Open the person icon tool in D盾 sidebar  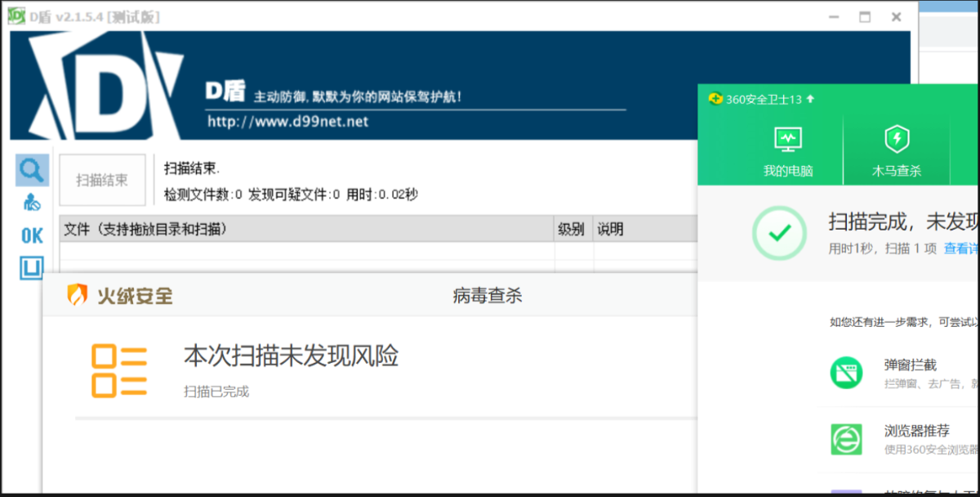point(32,202)
